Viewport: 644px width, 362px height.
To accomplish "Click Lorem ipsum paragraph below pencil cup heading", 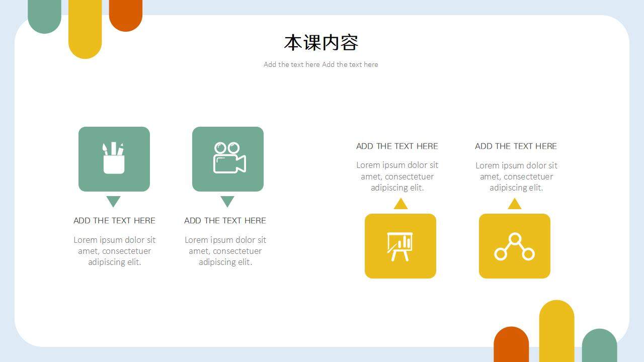I will pyautogui.click(x=114, y=251).
